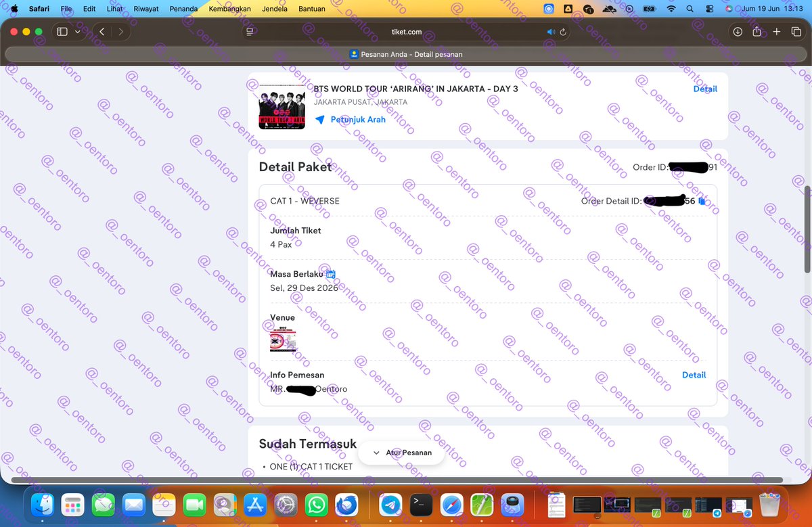Viewport: 812px width, 527px height.
Task: Open App Store from the Dock
Action: point(255,505)
